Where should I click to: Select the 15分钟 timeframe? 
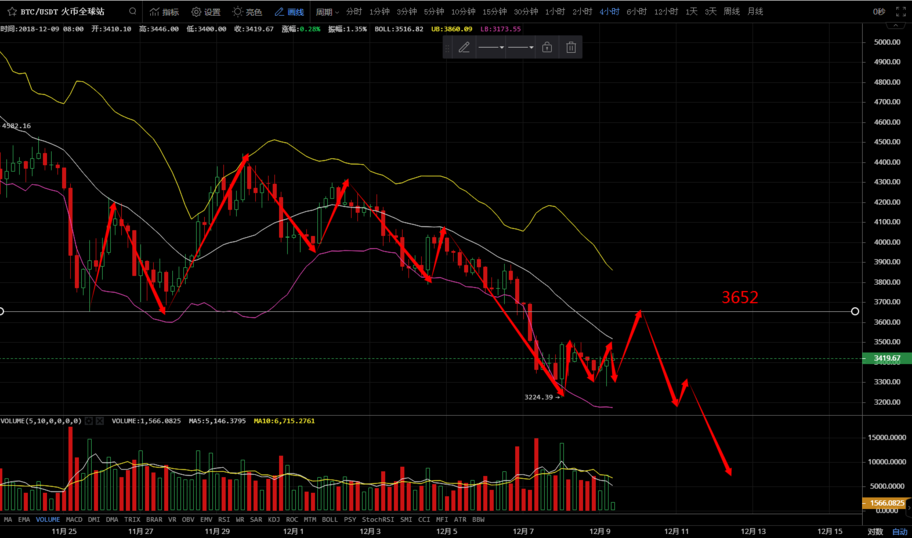(494, 12)
